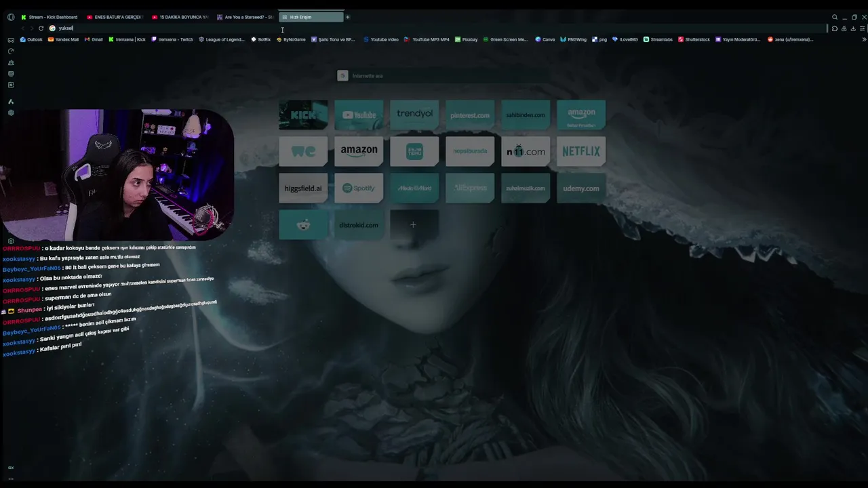This screenshot has width=868, height=488.
Task: Open the ByNoGame bookmark
Action: 291,39
